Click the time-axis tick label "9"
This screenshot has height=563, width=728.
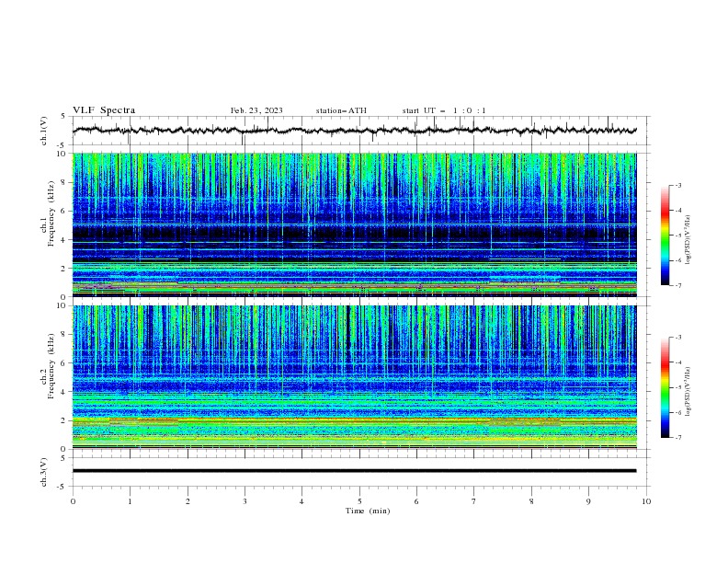click(x=588, y=501)
